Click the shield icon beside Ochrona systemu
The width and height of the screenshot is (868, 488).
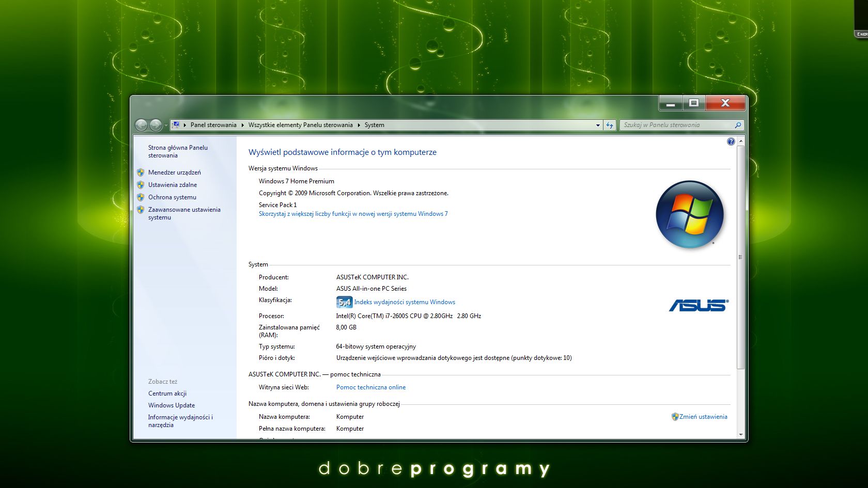click(x=141, y=197)
